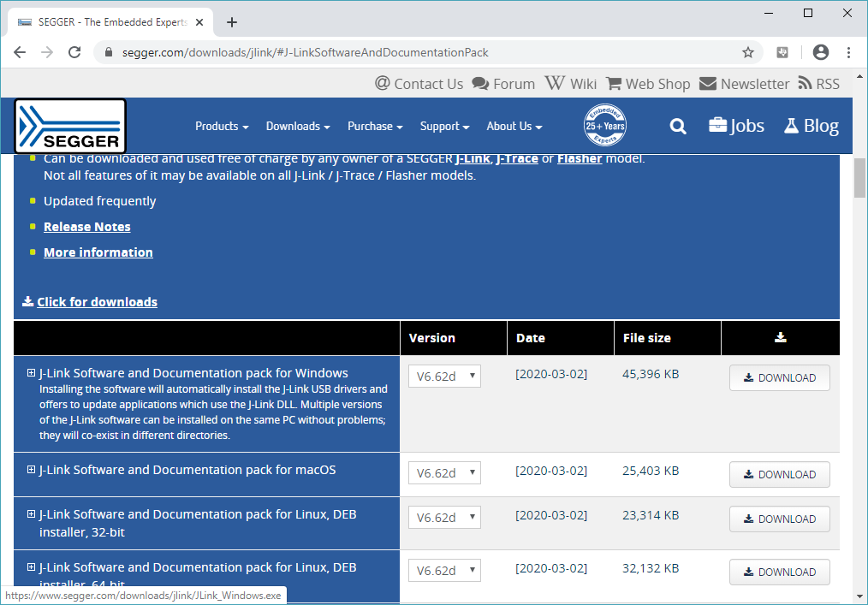Click the 32,132 KB file size value

coord(651,568)
